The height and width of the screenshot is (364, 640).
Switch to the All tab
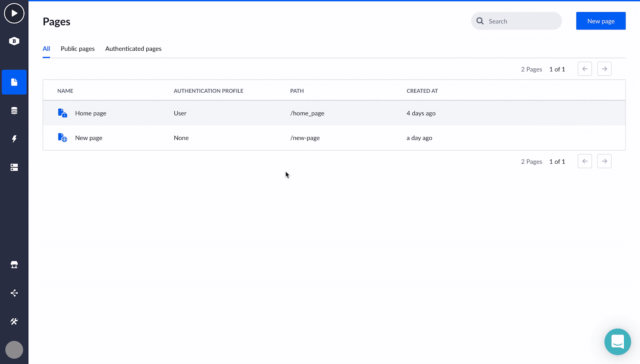[46, 49]
